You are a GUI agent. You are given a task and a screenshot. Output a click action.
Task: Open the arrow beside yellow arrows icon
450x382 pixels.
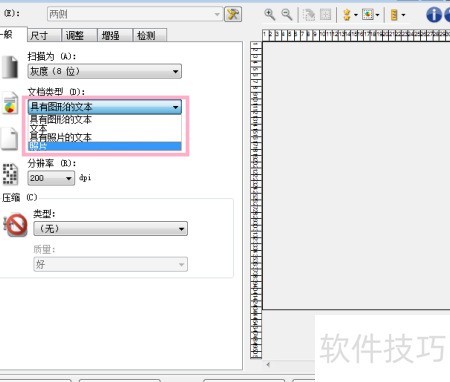click(x=355, y=15)
